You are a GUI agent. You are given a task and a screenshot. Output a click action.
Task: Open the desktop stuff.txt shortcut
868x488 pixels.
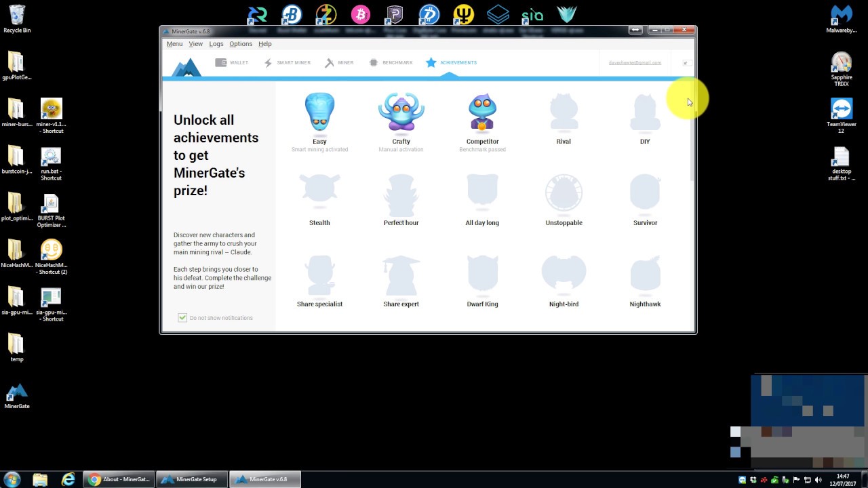(x=842, y=163)
